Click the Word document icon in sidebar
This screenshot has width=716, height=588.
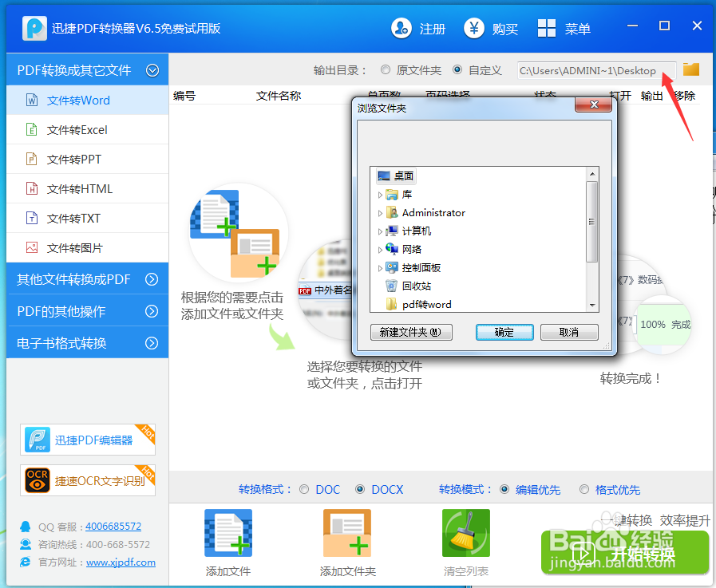pos(31,100)
